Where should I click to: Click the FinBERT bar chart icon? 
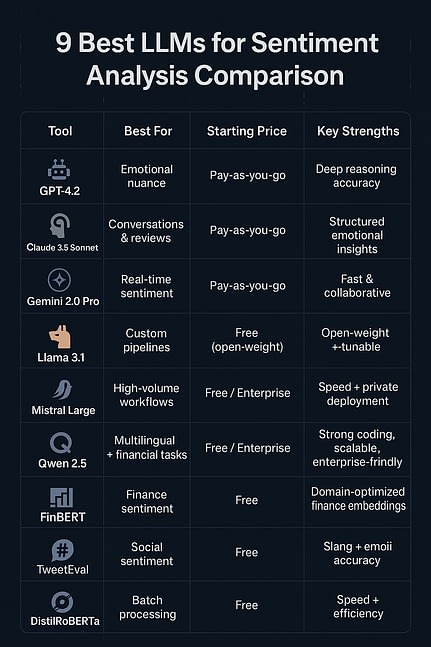coord(61,497)
